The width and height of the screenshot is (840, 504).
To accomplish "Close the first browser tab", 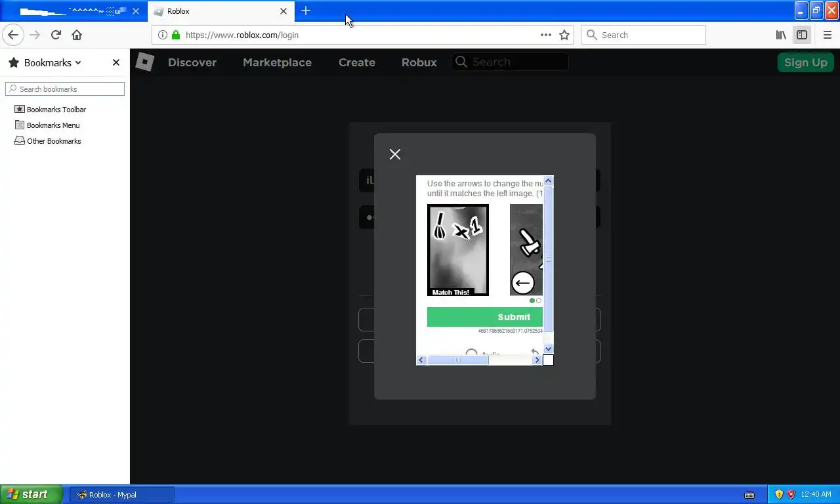I will pyautogui.click(x=136, y=11).
